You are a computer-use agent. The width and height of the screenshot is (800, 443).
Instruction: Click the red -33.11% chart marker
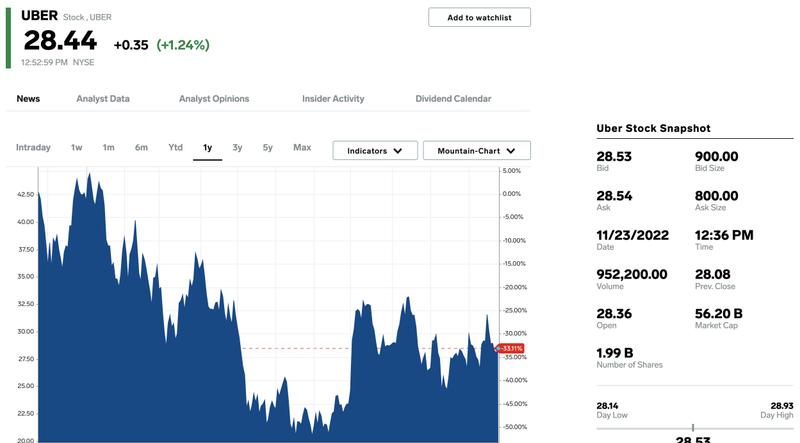(510, 349)
